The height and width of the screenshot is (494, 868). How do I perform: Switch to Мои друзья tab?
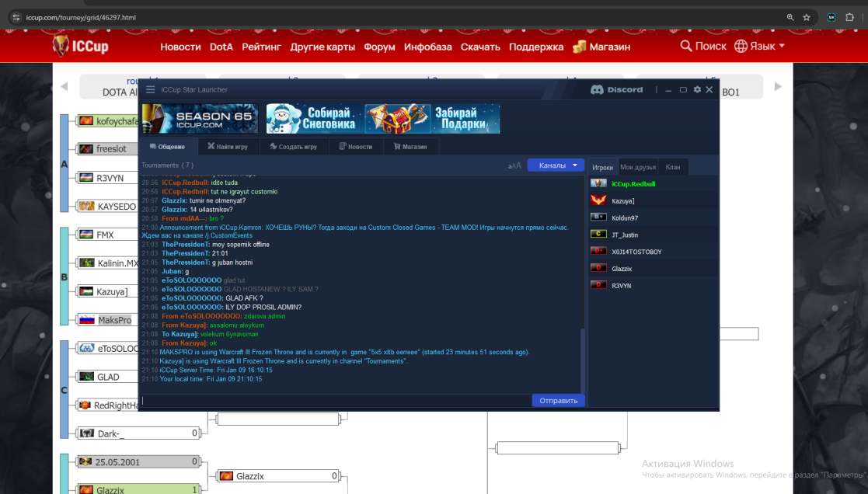click(x=638, y=167)
